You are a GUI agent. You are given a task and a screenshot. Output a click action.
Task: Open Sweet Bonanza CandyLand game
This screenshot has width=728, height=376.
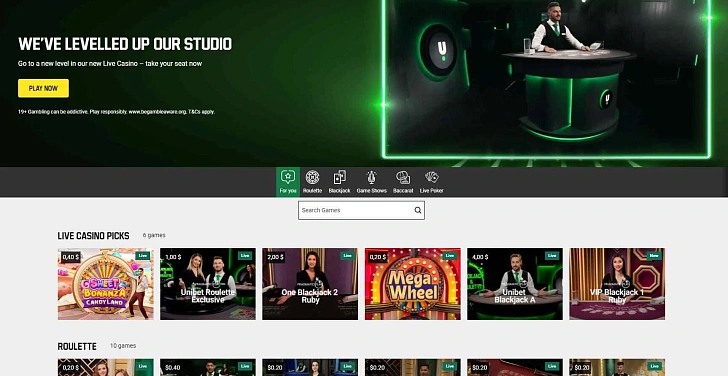(x=105, y=284)
